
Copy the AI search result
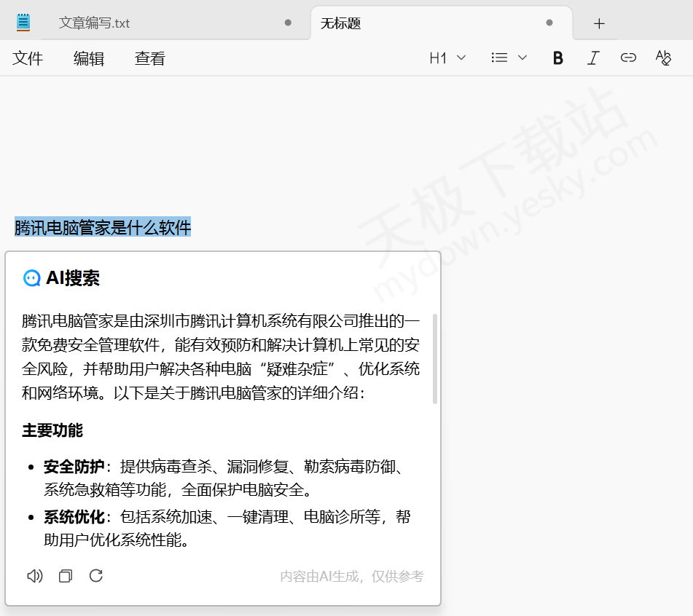tap(66, 576)
